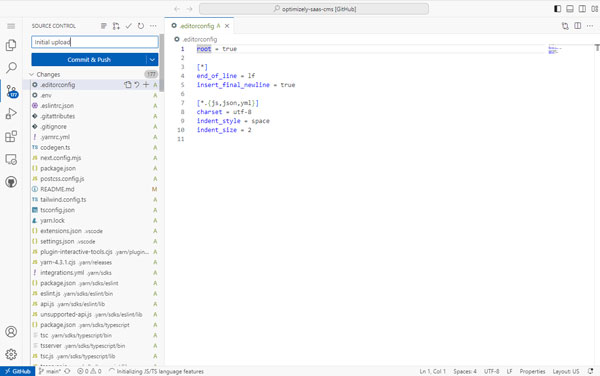The width and height of the screenshot is (600, 376).
Task: Change end of line sequence LF
Action: (509, 371)
